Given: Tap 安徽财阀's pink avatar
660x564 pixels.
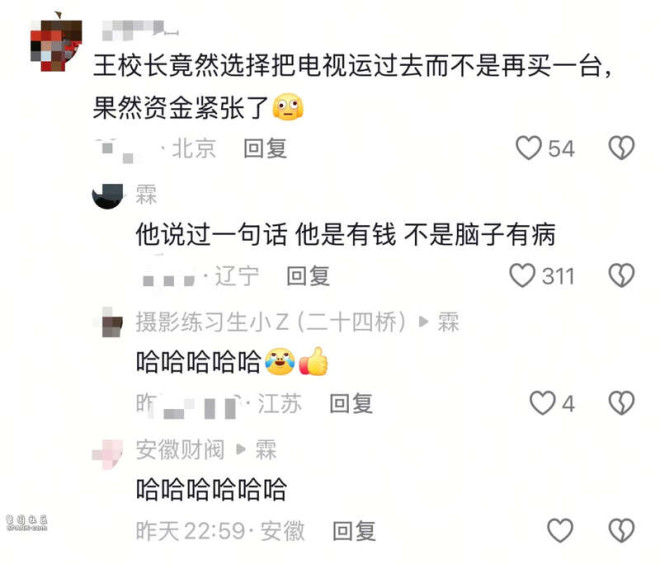Looking at the screenshot, I should [x=108, y=454].
